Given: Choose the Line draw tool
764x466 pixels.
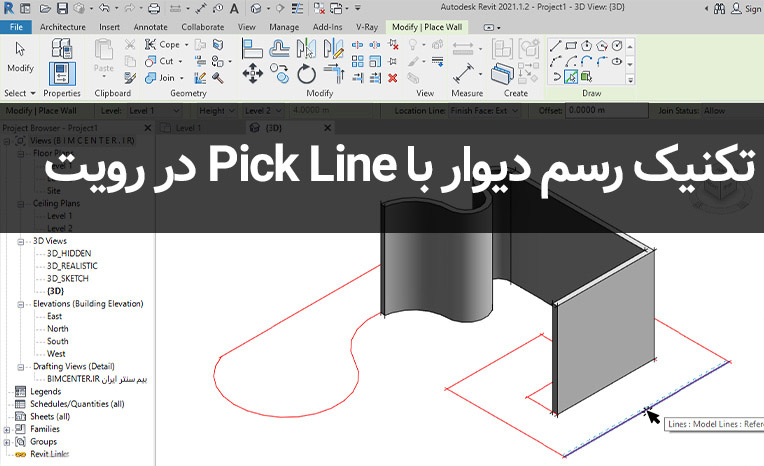Looking at the screenshot, I should [555, 46].
